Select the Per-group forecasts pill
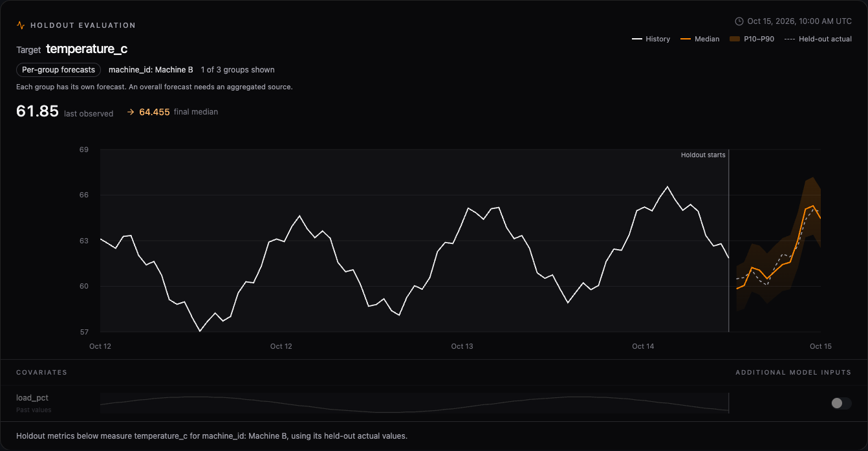 click(x=58, y=70)
